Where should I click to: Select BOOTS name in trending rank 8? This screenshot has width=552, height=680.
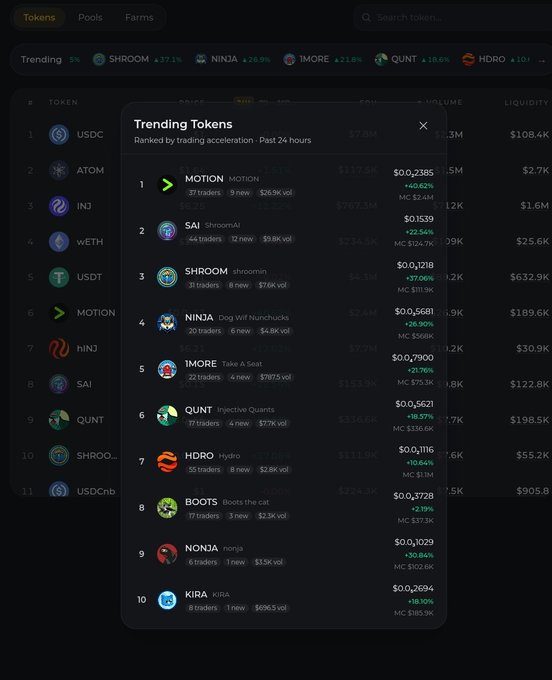pos(201,502)
